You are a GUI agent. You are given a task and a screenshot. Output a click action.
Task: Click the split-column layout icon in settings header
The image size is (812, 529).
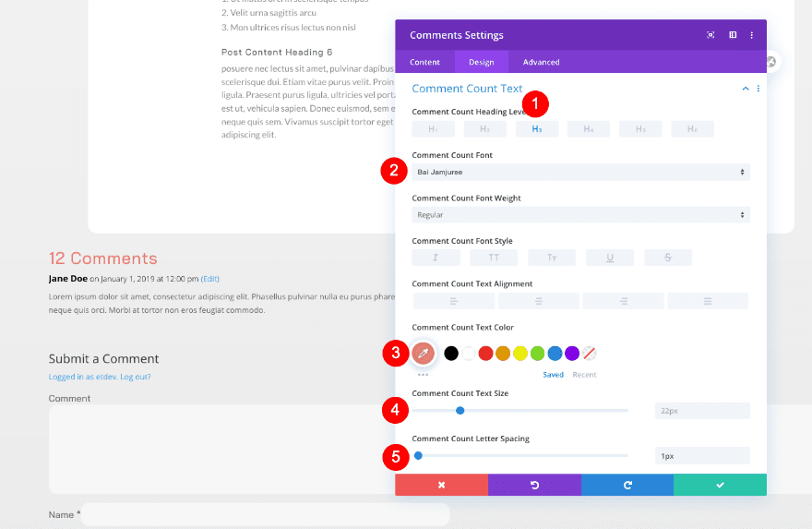tap(733, 35)
